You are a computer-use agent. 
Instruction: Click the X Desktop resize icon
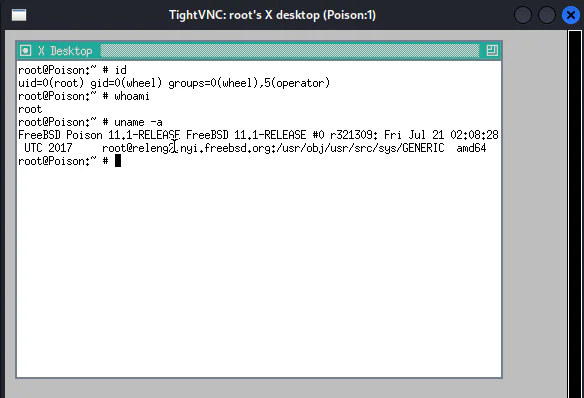pos(492,50)
